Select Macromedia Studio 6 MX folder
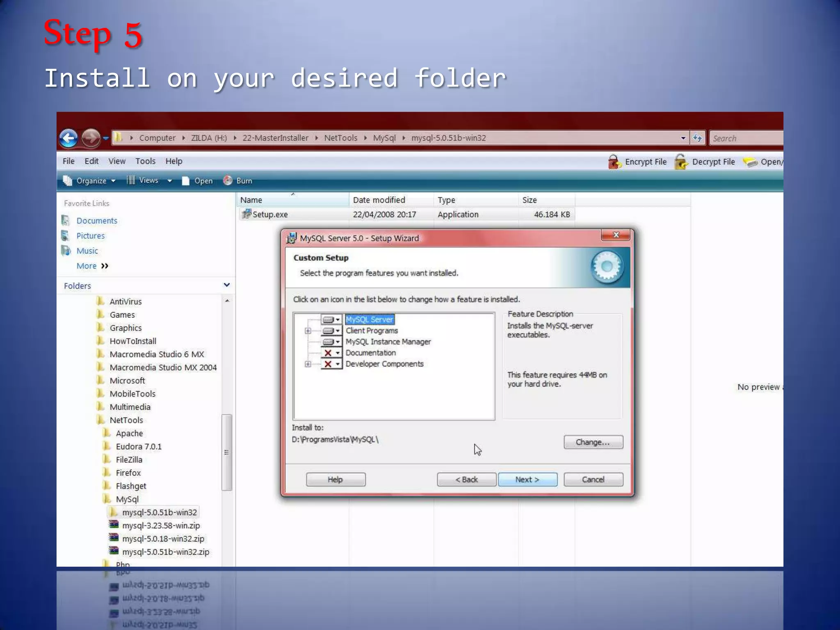Viewport: 840px width, 630px height. click(157, 354)
